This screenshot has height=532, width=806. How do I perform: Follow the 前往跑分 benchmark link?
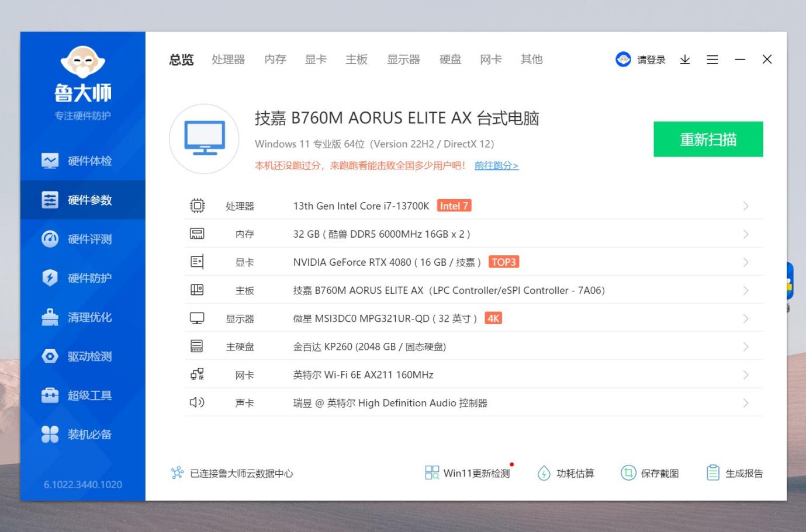coord(496,165)
